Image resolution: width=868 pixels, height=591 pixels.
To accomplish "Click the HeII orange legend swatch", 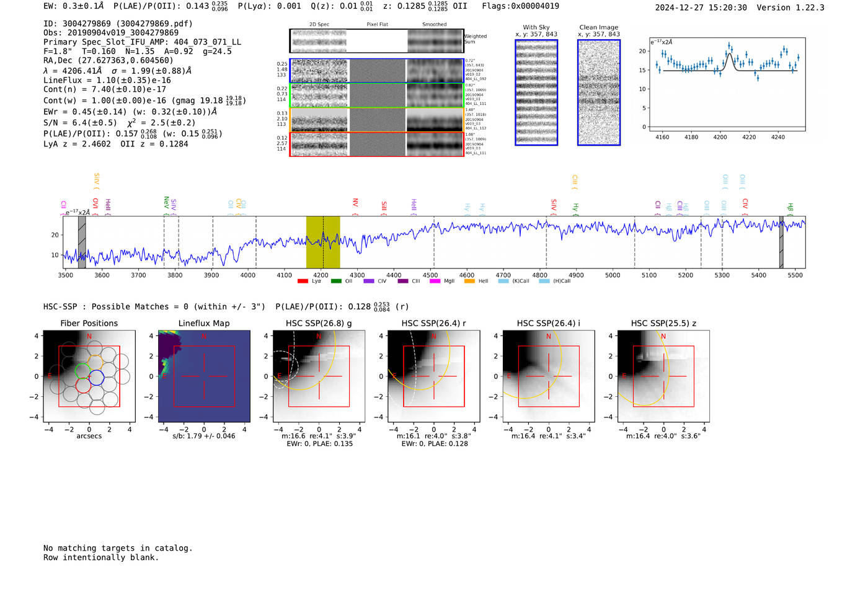I will 469,282.
